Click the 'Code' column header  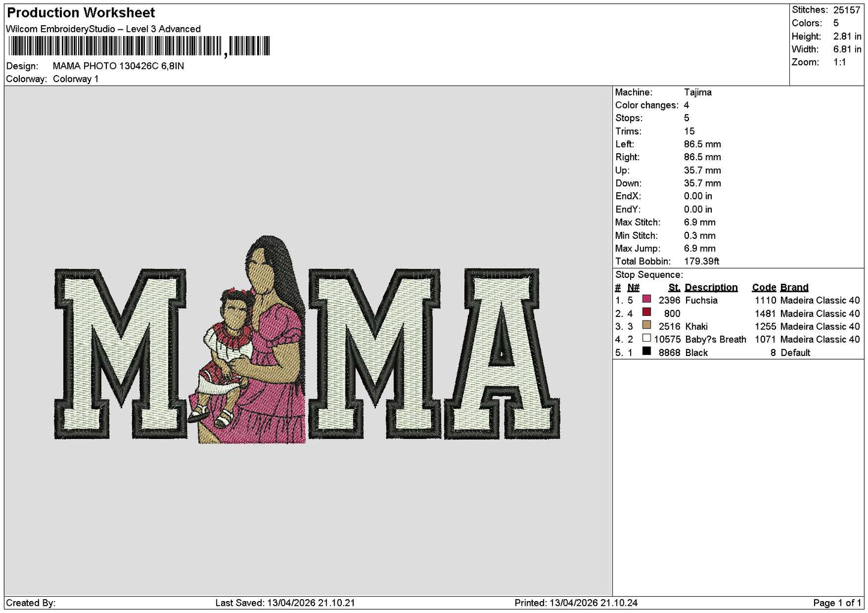763,288
